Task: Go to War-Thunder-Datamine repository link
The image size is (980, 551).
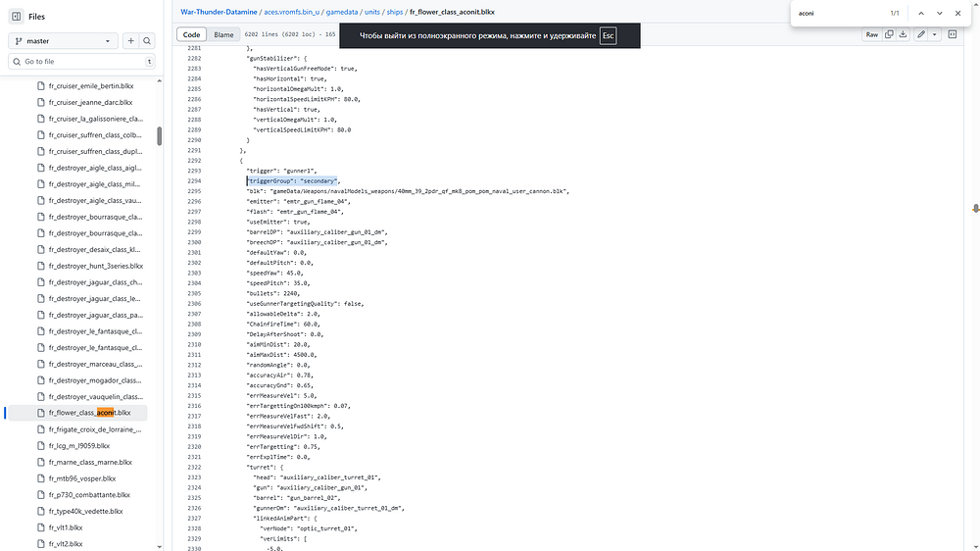Action: [219, 12]
